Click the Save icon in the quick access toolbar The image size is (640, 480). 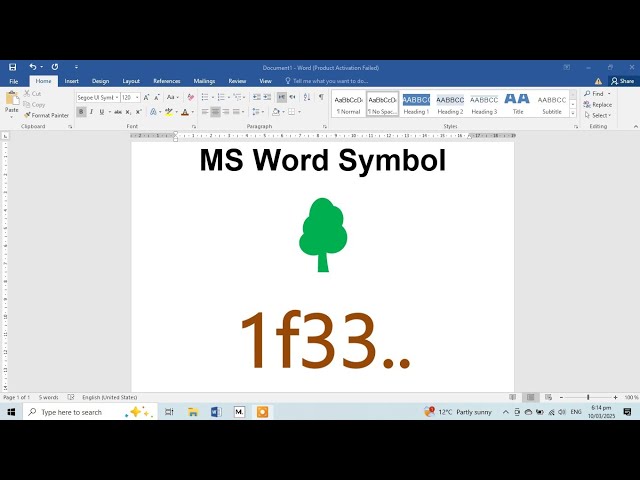click(x=13, y=67)
